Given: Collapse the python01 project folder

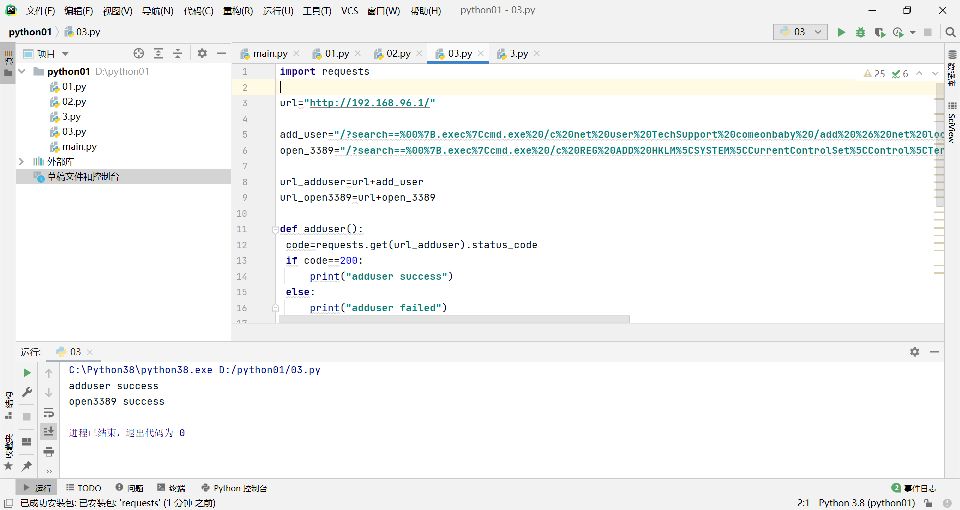Looking at the screenshot, I should (x=22, y=71).
